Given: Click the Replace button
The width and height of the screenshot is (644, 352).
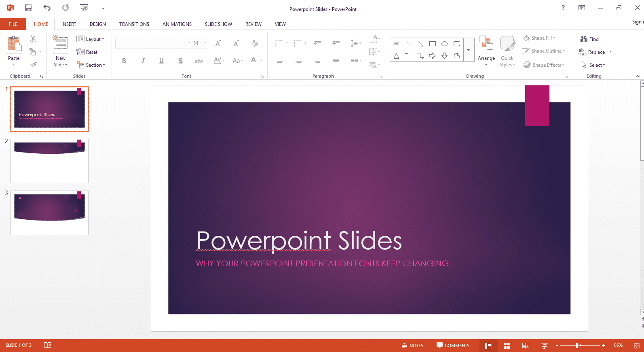Looking at the screenshot, I should (592, 52).
